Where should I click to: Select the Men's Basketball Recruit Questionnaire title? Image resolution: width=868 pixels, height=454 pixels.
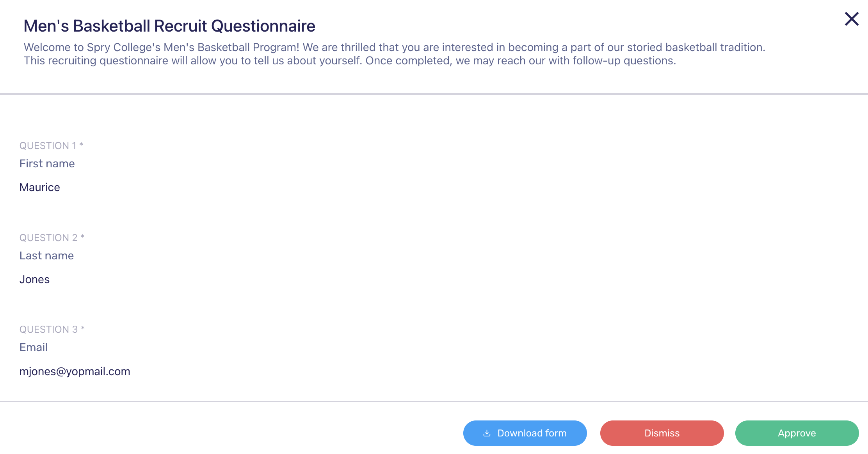(169, 26)
